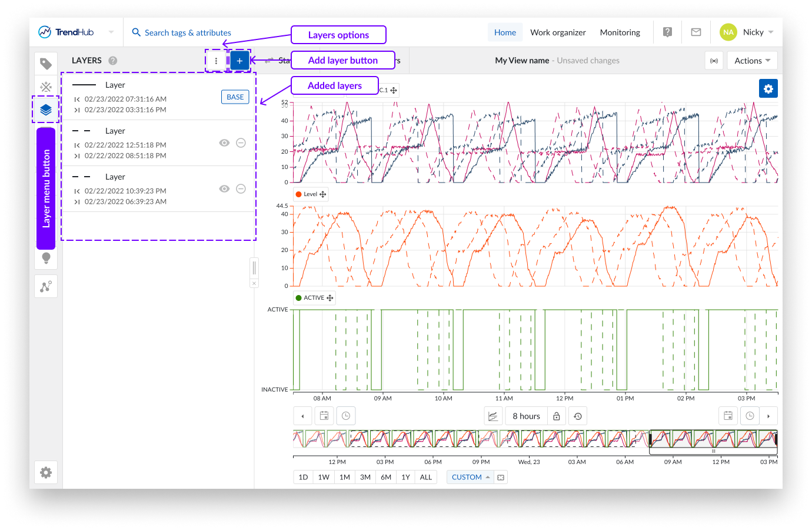Expand the Actions dropdown
This screenshot has height=530, width=812.
(752, 61)
